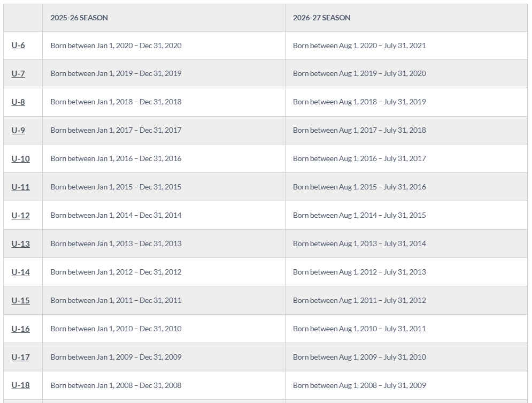Click the U-8 age group link
The width and height of the screenshot is (532, 403).
tap(18, 102)
